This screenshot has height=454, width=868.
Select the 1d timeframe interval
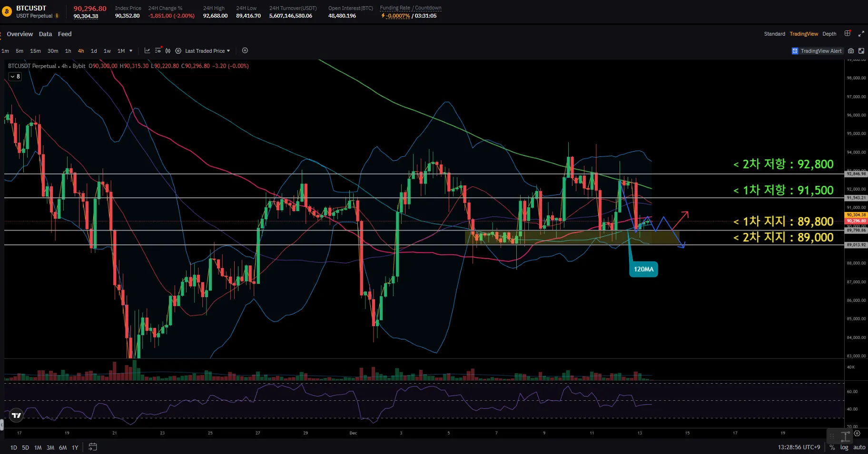pyautogui.click(x=94, y=51)
